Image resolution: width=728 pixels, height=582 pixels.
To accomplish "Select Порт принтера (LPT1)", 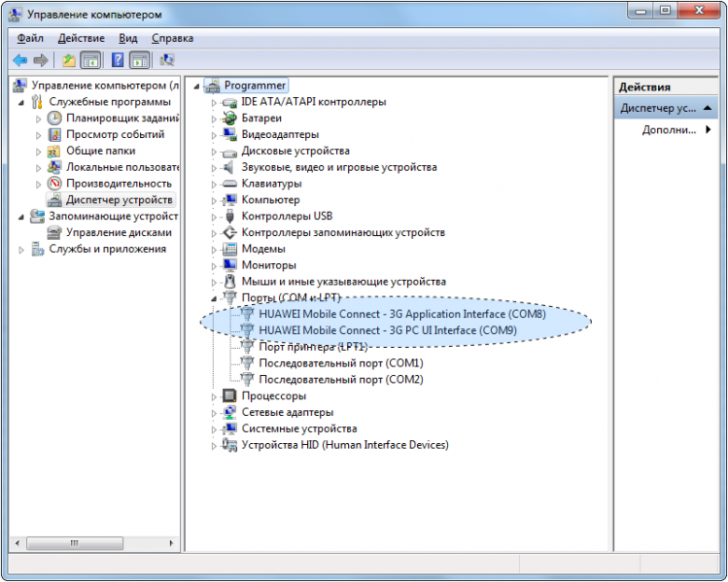I will pos(313,347).
